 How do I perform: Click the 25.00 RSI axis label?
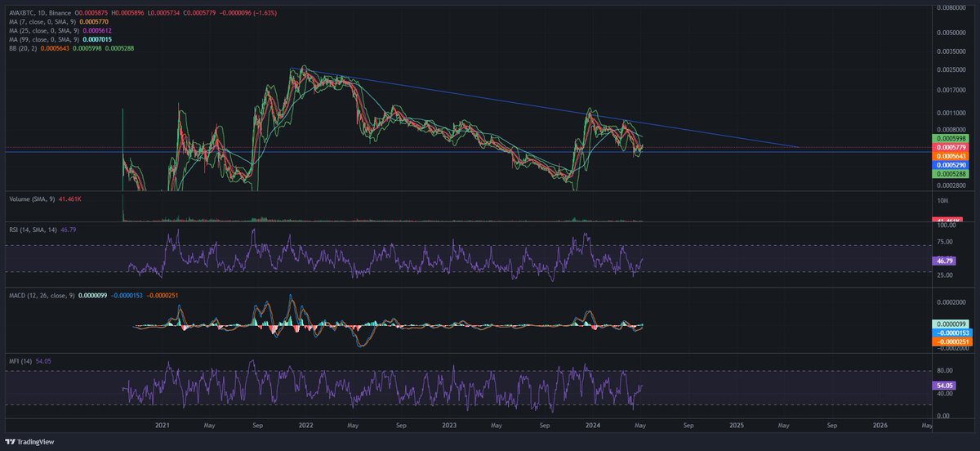(x=944, y=275)
